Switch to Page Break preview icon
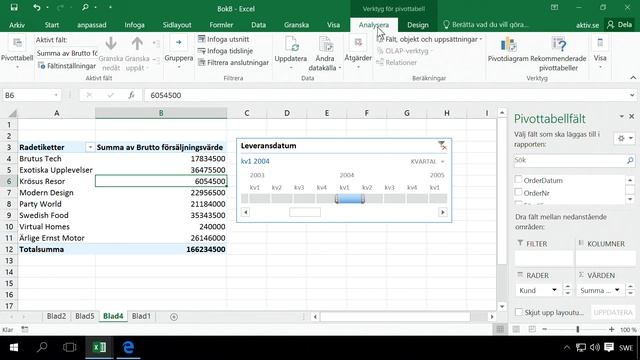640x360 pixels. pos(531,329)
